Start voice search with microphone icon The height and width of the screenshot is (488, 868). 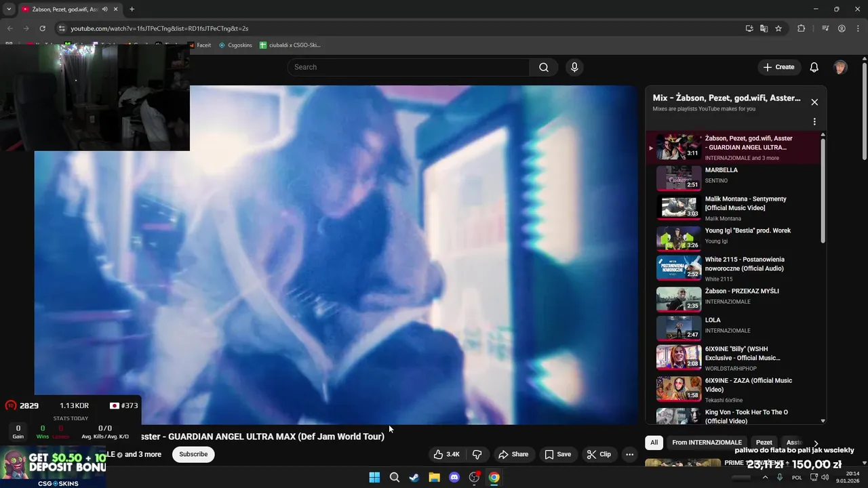coord(574,67)
